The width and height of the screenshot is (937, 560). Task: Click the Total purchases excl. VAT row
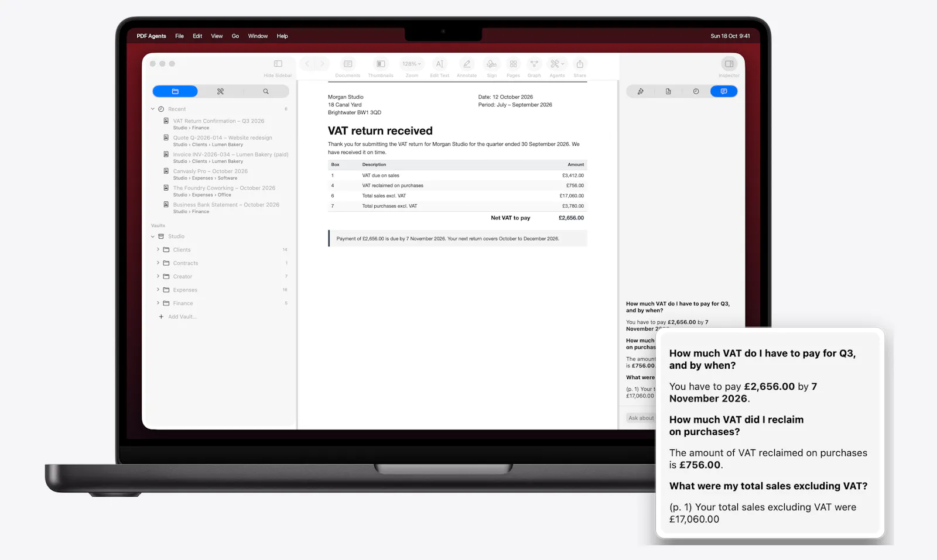[x=457, y=206]
